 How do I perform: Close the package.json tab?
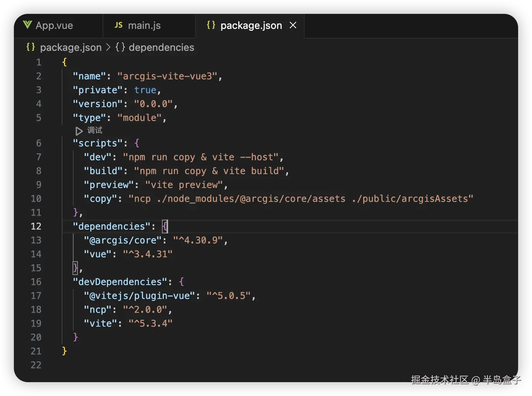coord(293,25)
